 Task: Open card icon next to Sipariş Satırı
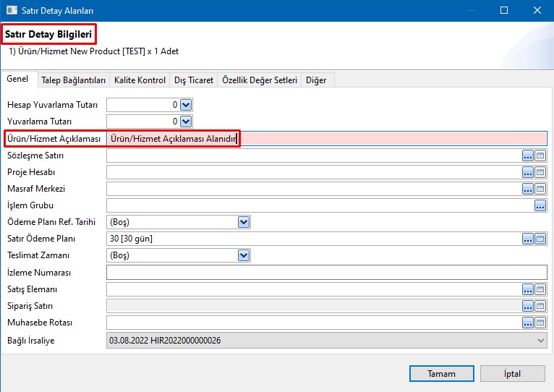pyautogui.click(x=540, y=306)
